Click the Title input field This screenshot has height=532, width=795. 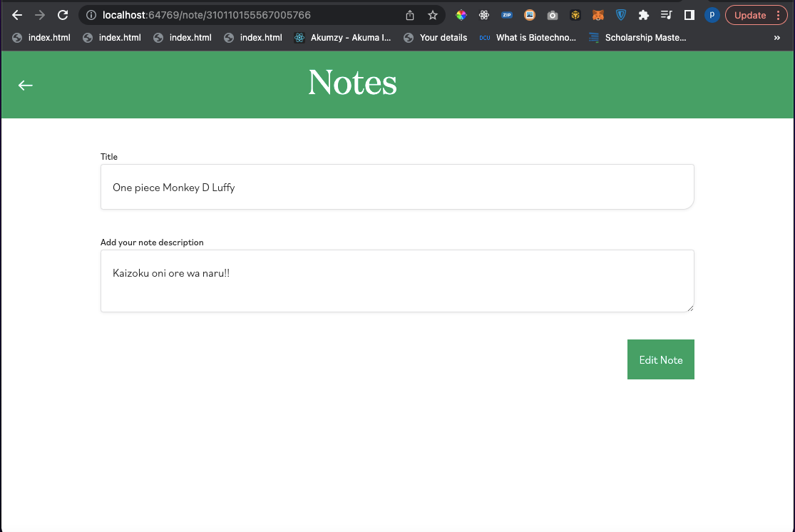click(397, 187)
